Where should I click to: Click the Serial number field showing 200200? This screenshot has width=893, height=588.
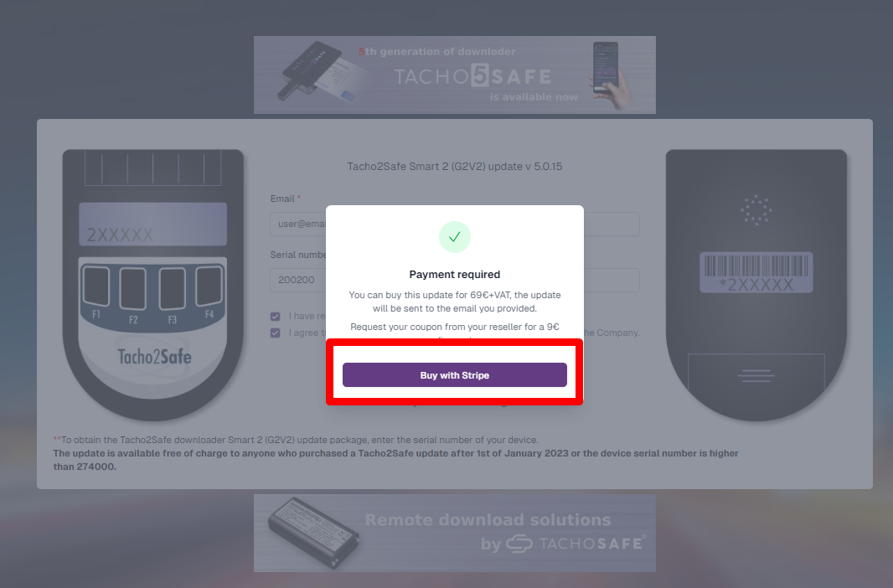point(455,280)
